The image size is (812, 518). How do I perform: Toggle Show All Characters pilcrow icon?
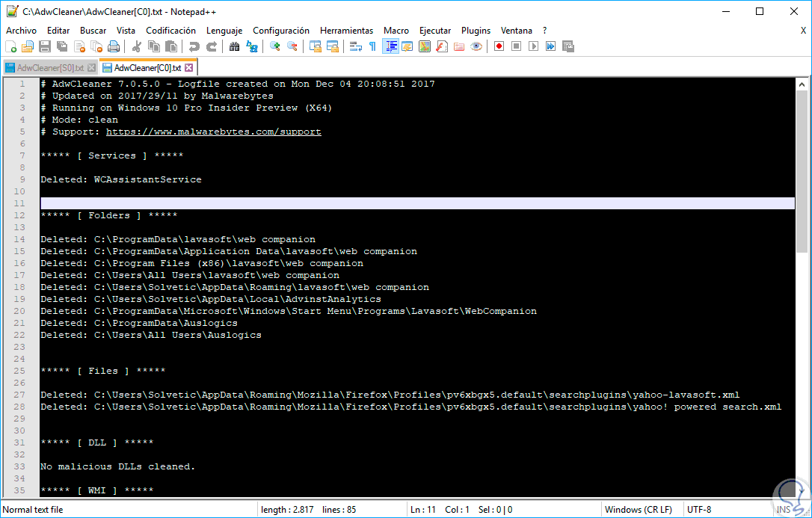[372, 46]
